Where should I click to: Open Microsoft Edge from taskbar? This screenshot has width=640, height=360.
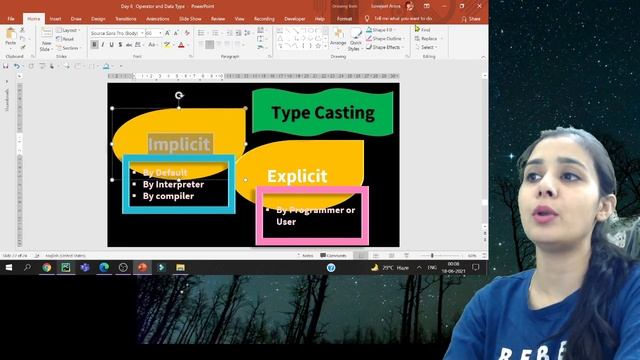pos(104,267)
